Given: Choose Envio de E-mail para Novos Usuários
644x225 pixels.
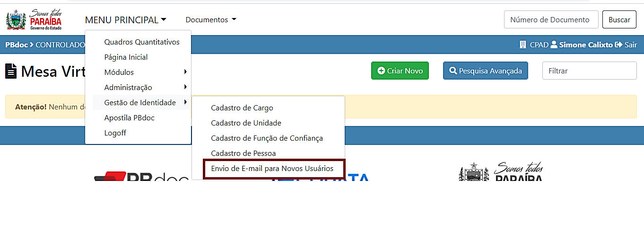Looking at the screenshot, I should coord(272,169).
